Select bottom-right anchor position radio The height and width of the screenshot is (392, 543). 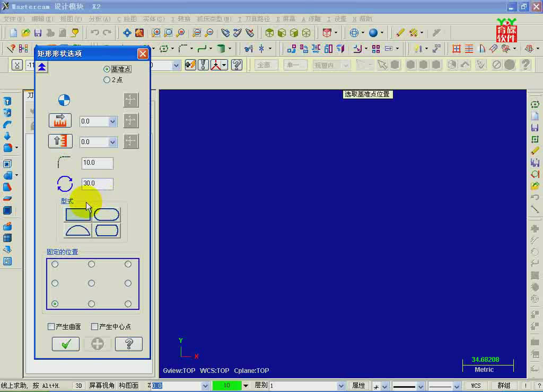pos(128,304)
